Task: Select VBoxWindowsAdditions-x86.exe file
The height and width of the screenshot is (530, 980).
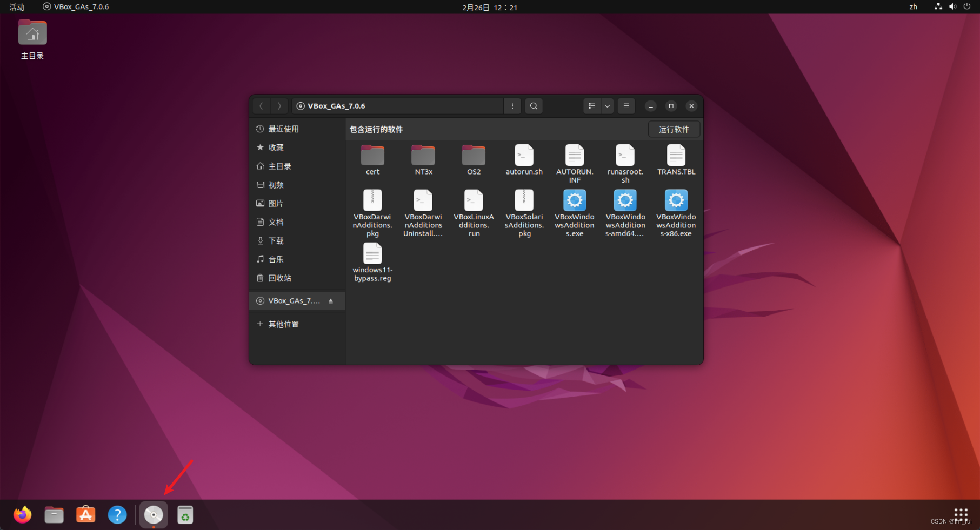Action: pos(676,213)
